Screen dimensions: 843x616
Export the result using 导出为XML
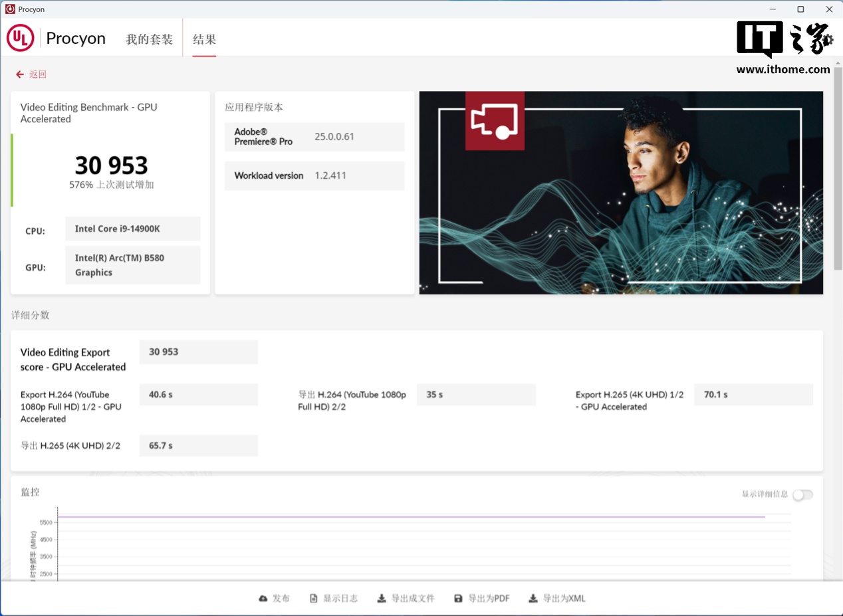[557, 599]
